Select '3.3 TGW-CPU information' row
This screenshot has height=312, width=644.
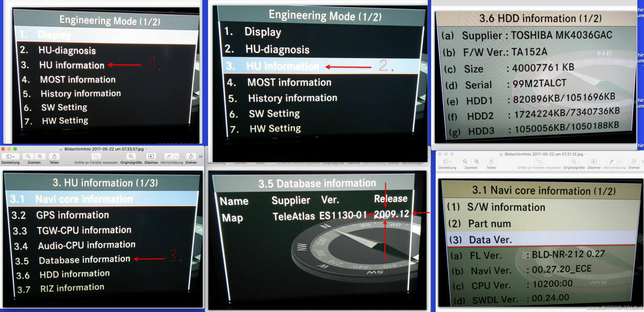[x=72, y=230]
